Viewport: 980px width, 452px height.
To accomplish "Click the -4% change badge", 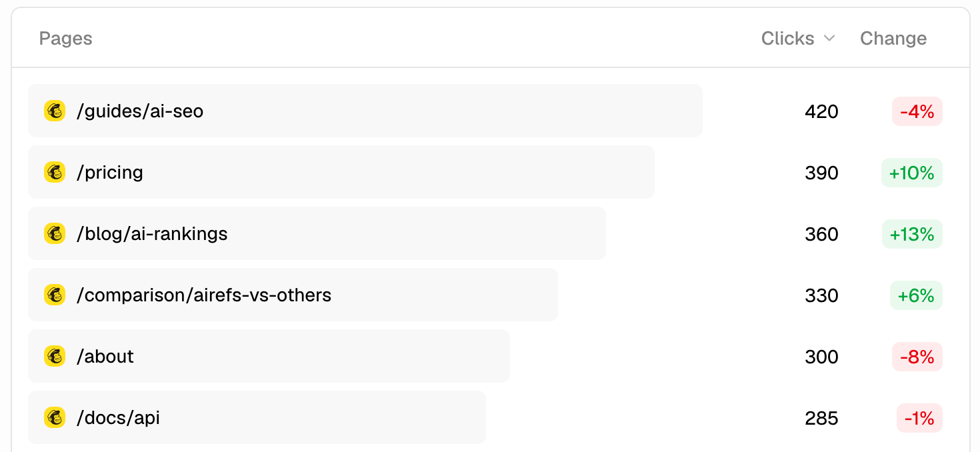I will [917, 111].
